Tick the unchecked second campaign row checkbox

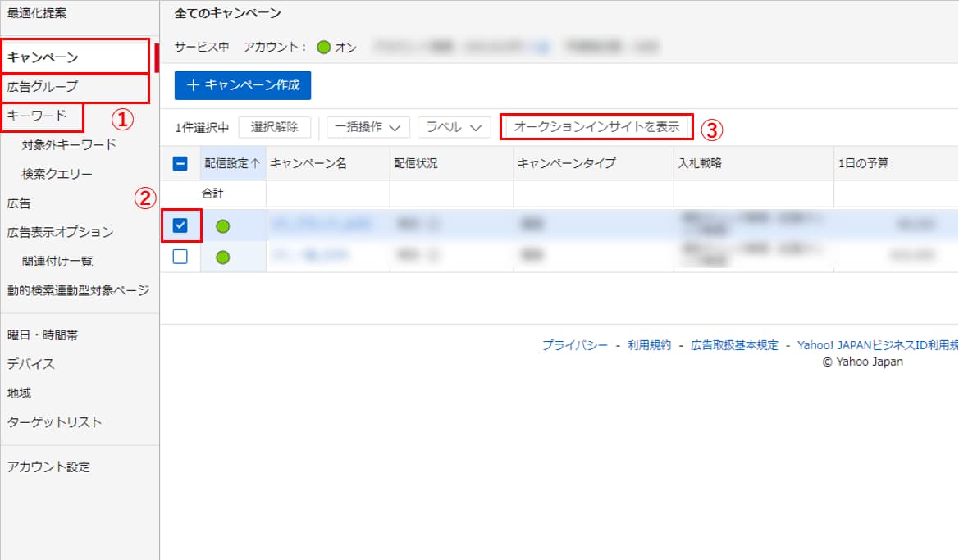click(180, 257)
